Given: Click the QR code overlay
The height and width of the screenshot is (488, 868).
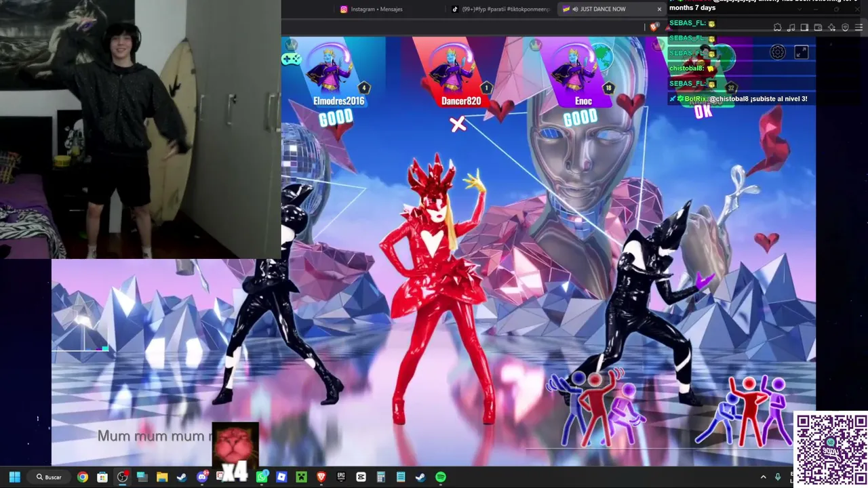Looking at the screenshot, I should coord(831,448).
